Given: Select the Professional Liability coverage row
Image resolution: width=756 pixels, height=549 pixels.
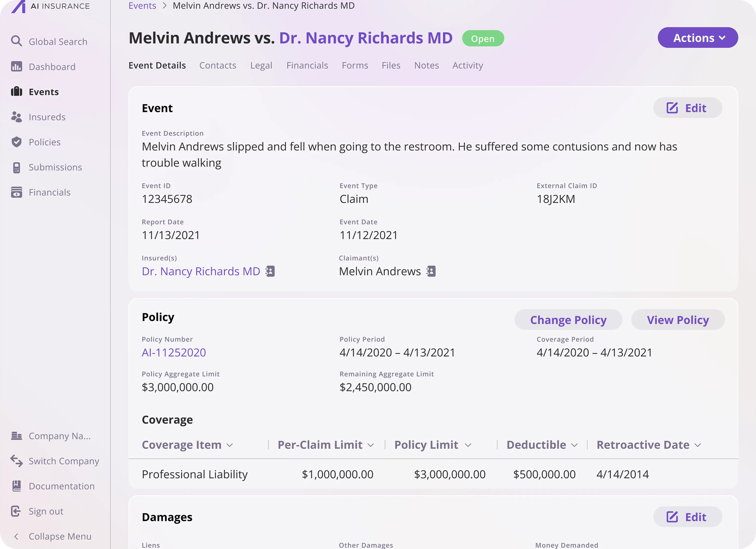Looking at the screenshot, I should tap(433, 474).
